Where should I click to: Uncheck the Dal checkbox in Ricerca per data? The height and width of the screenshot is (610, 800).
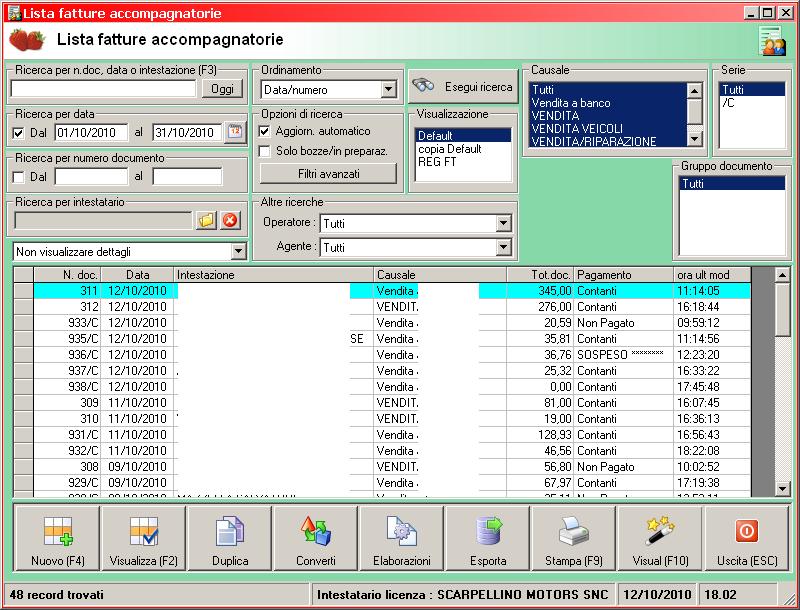coord(19,132)
